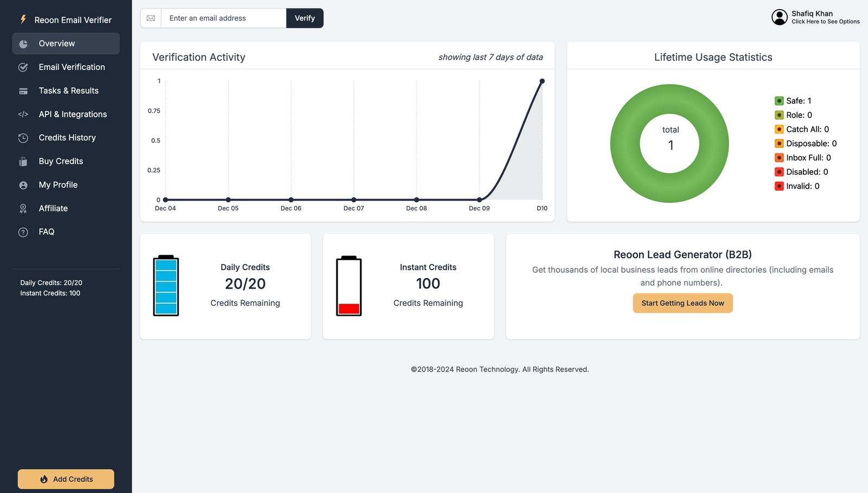Click the Credits History clock icon
Viewport: 868px width, 493px height.
pos(23,138)
